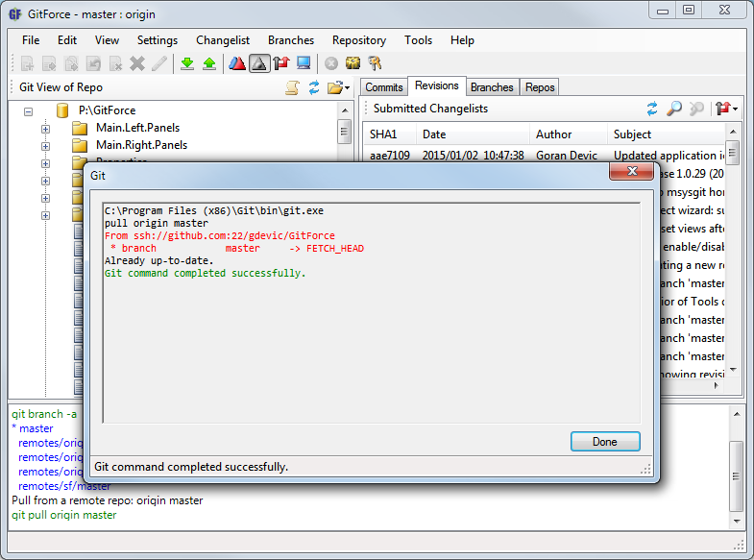Open the Repository menu

pos(358,40)
